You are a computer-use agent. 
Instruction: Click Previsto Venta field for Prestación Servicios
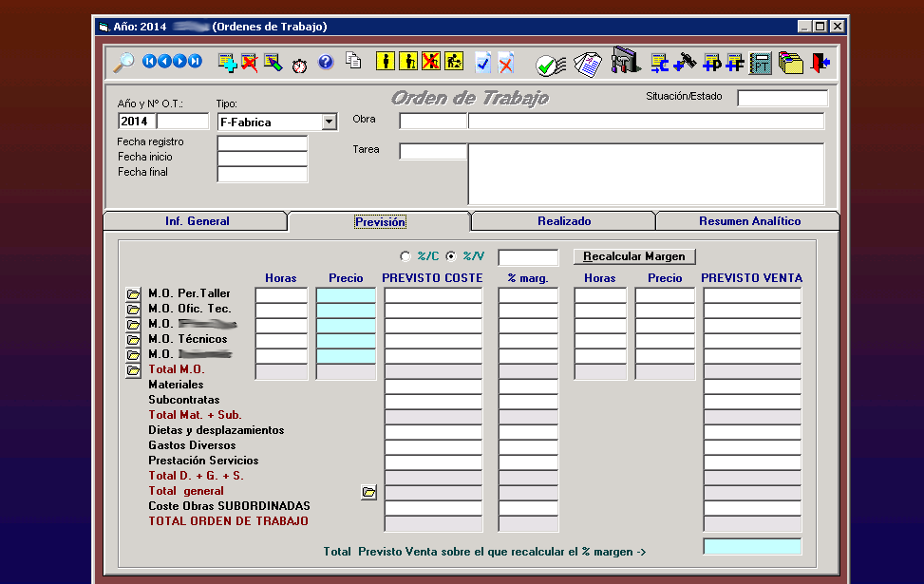(x=752, y=463)
